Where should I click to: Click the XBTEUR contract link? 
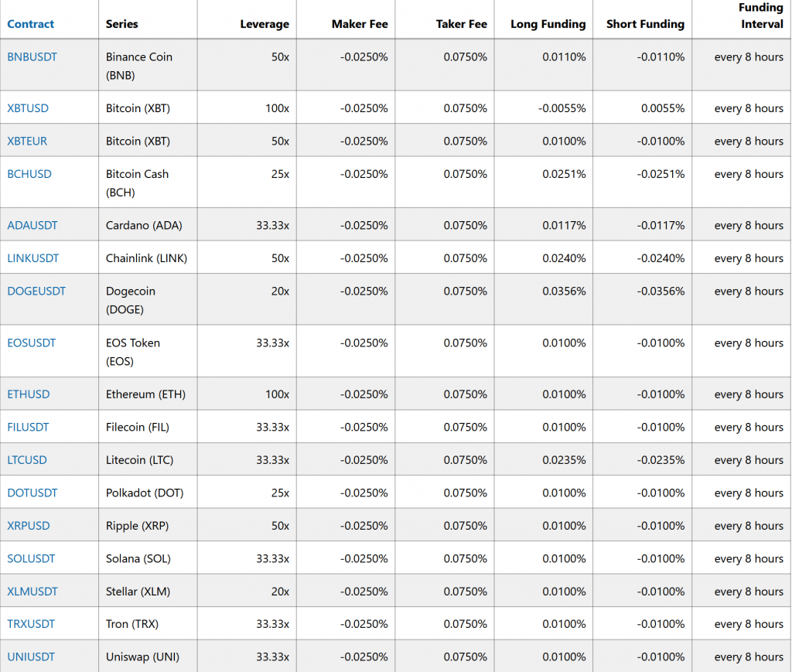pos(27,141)
